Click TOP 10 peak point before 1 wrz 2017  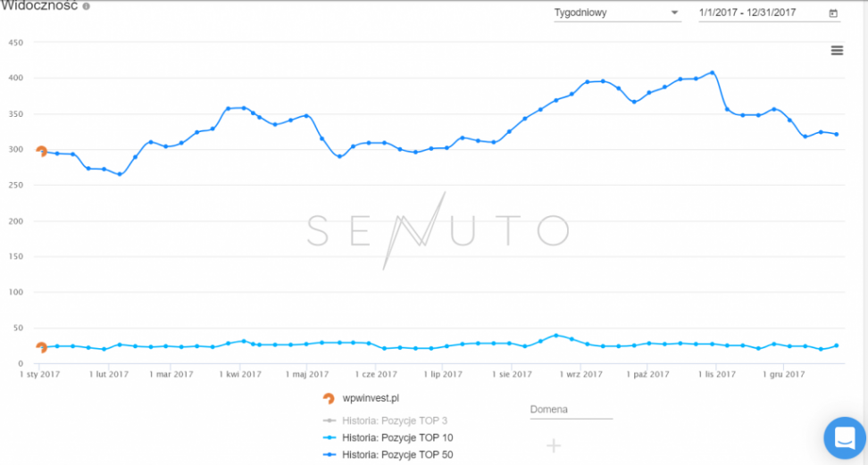point(556,336)
